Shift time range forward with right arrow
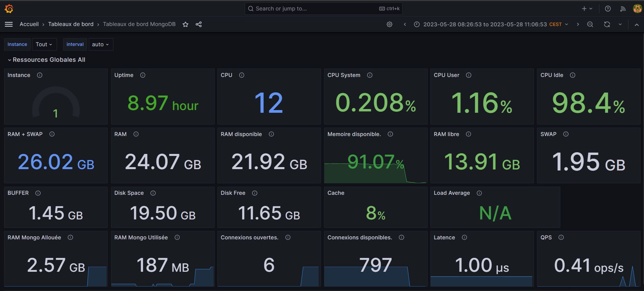Screen dimensions: 644x291 578,24
